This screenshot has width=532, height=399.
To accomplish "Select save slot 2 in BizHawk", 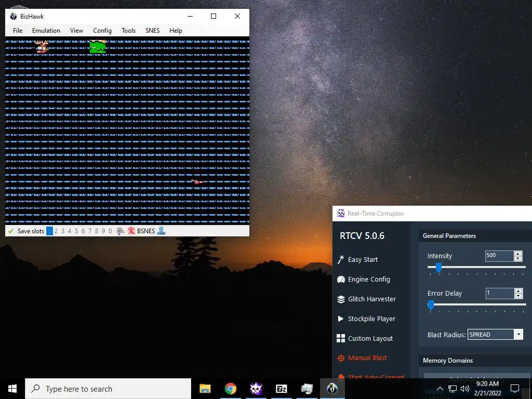I will 56,231.
